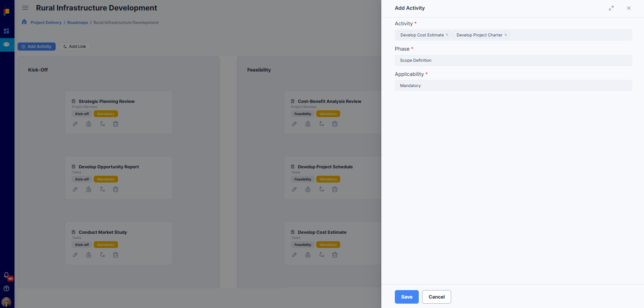Image resolution: width=644 pixels, height=308 pixels.
Task: Open the Activity selection field to add more activities
Action: click(566, 35)
